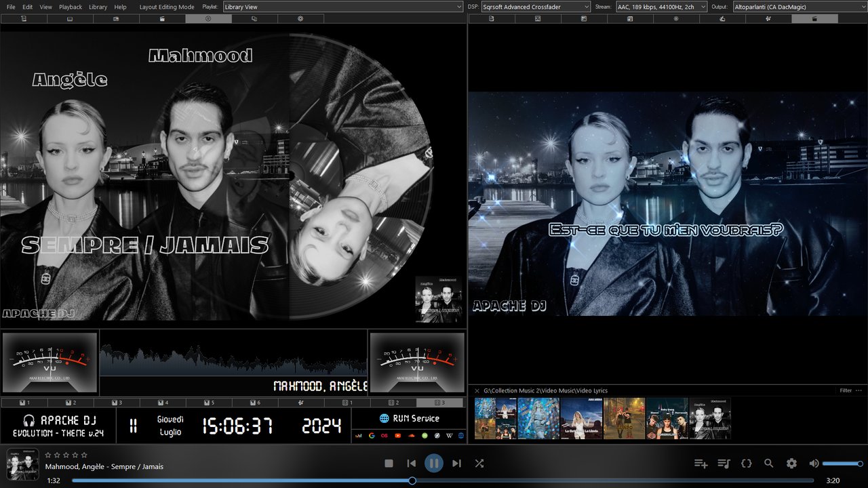This screenshot has width=868, height=488.
Task: Switch to lower preset tab 6 with disk icon
Action: pyautogui.click(x=254, y=403)
